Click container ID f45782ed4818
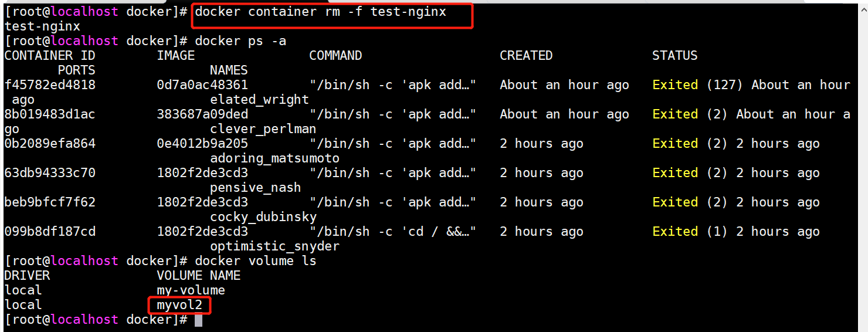 (x=50, y=85)
